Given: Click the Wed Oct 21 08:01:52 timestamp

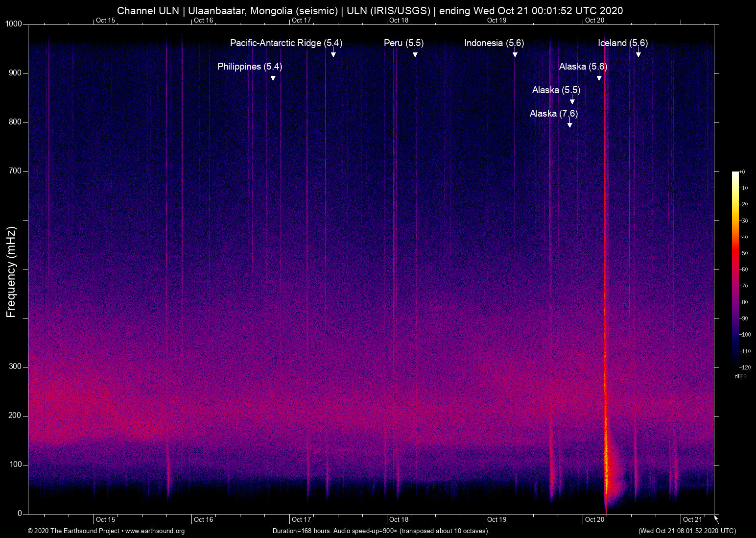Looking at the screenshot, I should coord(687,531).
